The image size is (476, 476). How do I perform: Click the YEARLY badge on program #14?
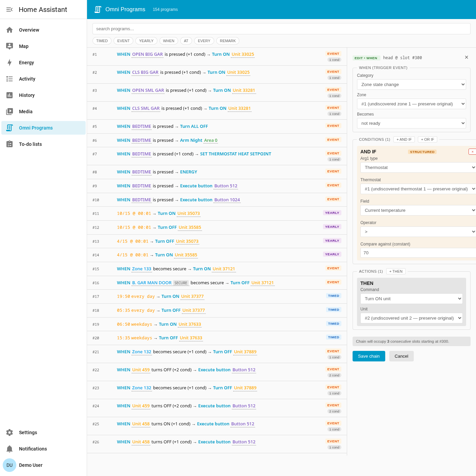pyautogui.click(x=332, y=254)
